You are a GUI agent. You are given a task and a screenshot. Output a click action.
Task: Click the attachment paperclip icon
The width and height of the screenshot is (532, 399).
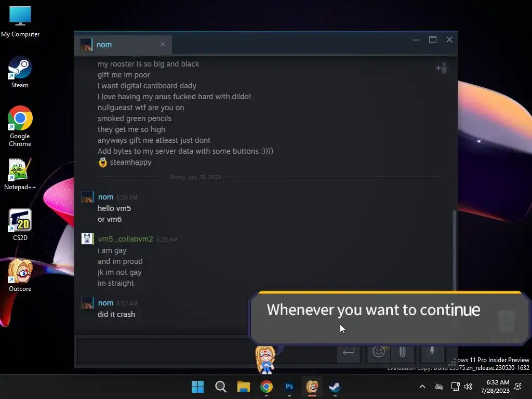(403, 352)
